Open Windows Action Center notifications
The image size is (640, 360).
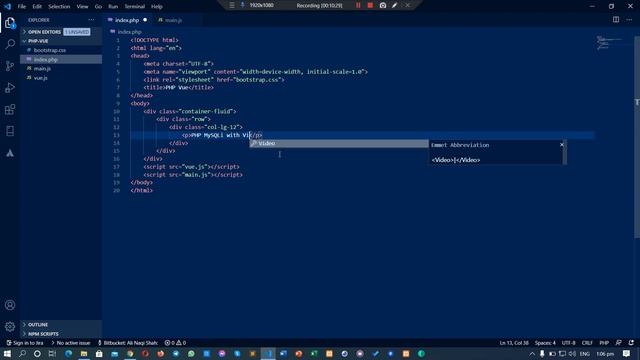[x=626, y=354]
